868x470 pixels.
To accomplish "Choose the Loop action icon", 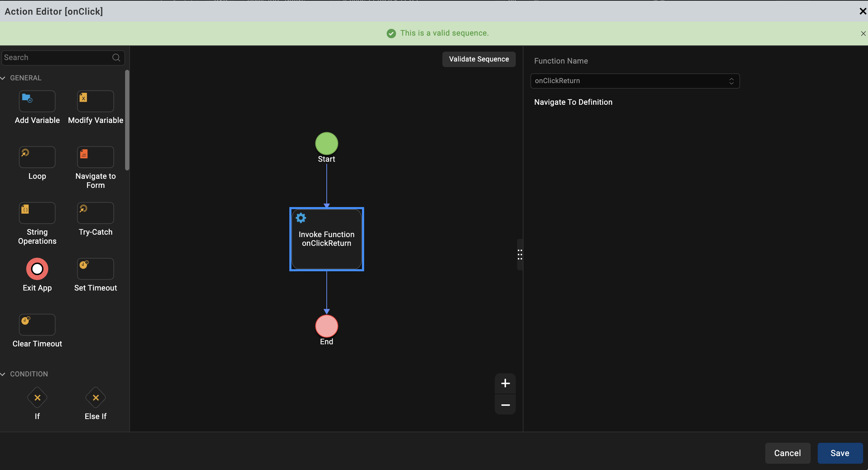I will (x=37, y=157).
